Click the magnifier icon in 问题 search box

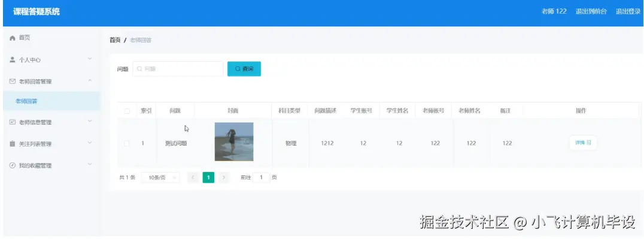tap(139, 69)
